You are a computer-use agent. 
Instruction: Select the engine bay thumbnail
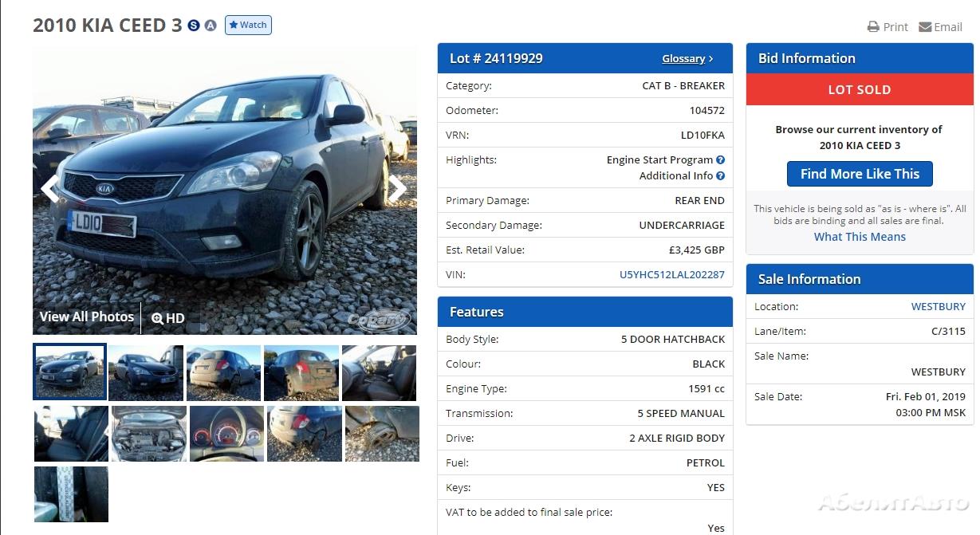click(149, 434)
